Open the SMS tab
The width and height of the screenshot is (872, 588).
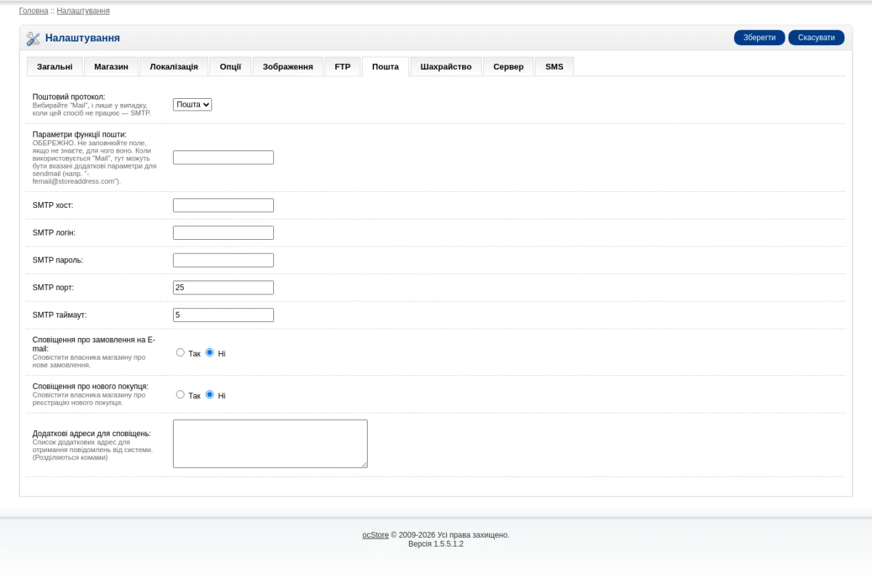[554, 67]
